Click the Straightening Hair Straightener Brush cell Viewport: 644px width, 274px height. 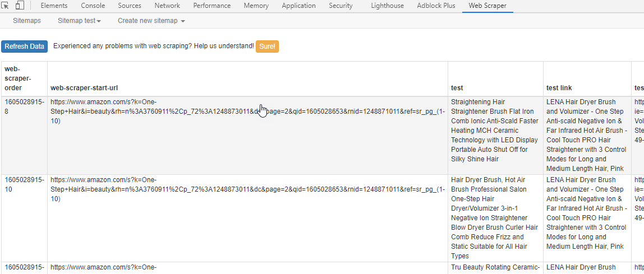tap(495, 136)
